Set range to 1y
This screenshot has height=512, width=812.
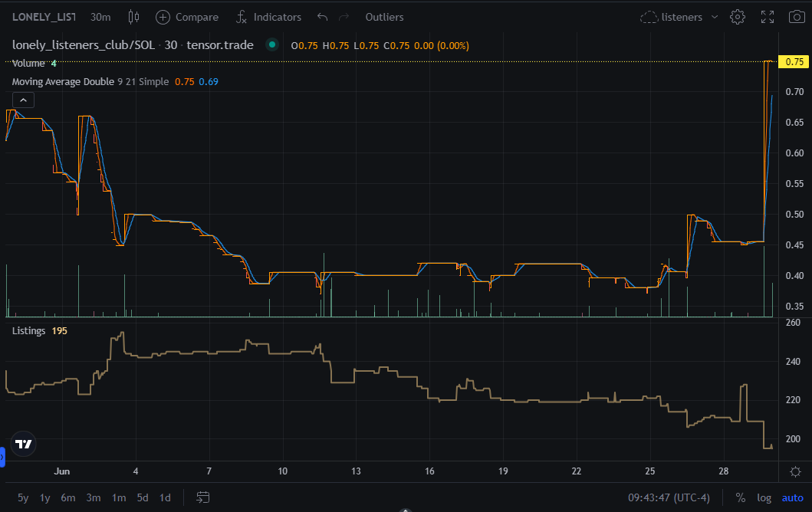45,497
